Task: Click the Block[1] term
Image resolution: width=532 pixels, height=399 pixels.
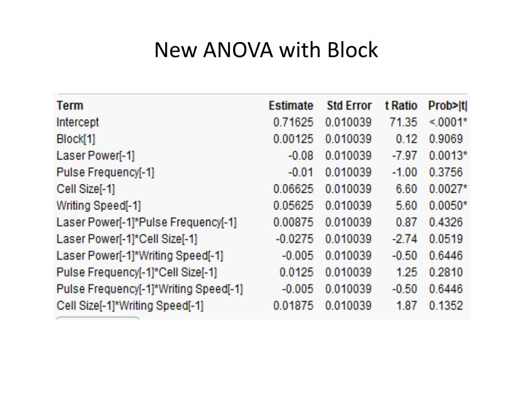Action: click(x=76, y=139)
